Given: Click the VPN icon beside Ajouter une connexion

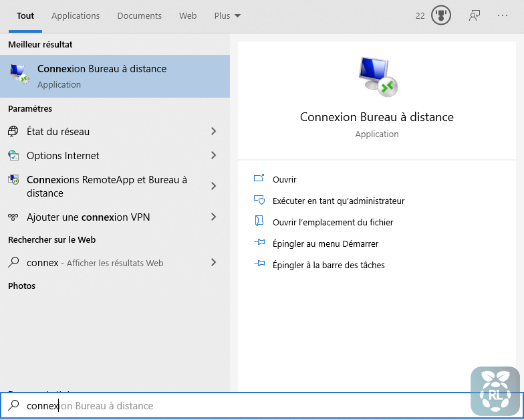Looking at the screenshot, I should tap(13, 217).
